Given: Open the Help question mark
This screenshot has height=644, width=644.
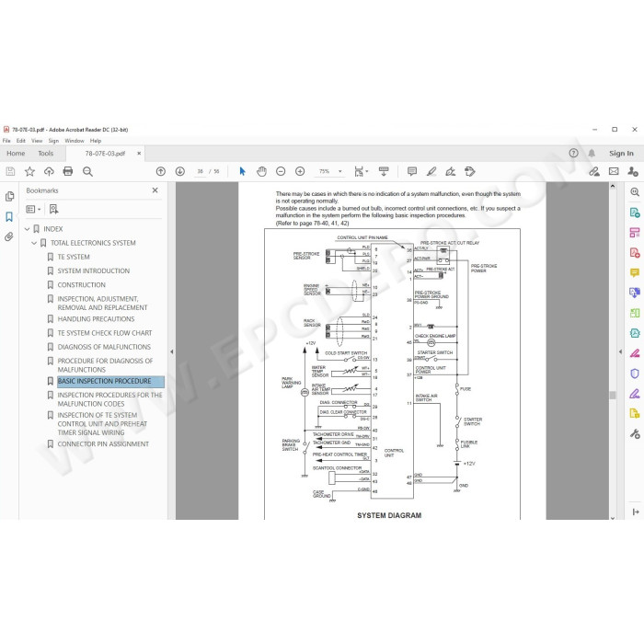Looking at the screenshot, I should pos(573,154).
